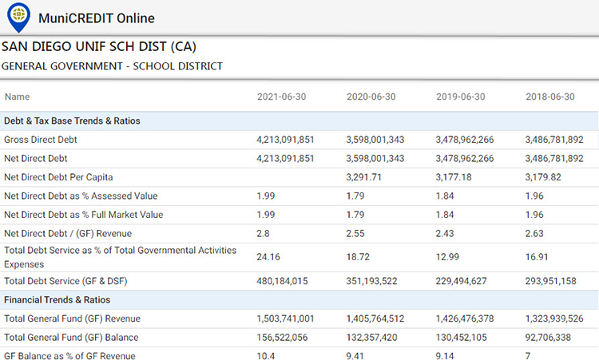Click GF Revenue value 1,426,476,378

tap(465, 318)
